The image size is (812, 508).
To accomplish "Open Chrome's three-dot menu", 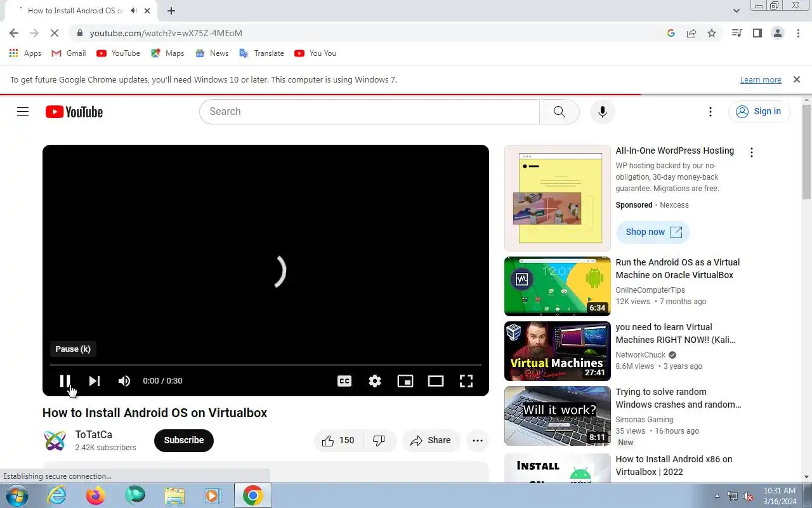I will [x=798, y=33].
